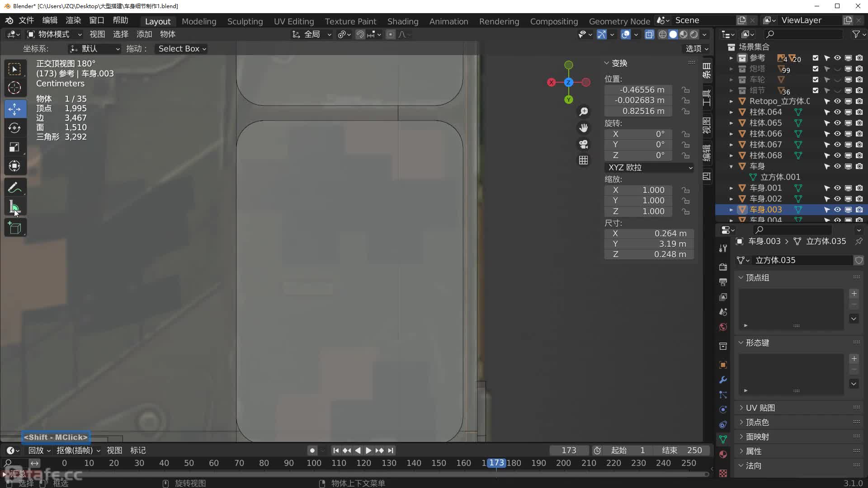Click the pan view hand icon

(x=584, y=128)
